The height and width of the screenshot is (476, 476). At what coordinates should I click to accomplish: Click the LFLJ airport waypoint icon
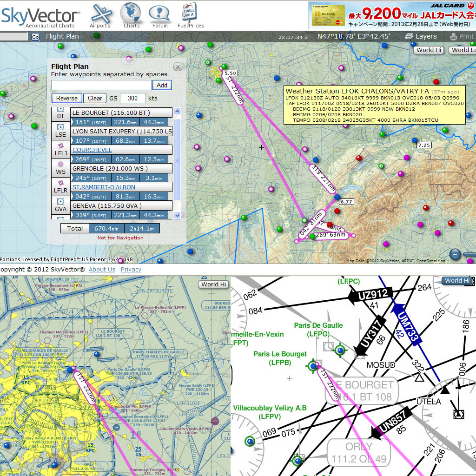61,145
